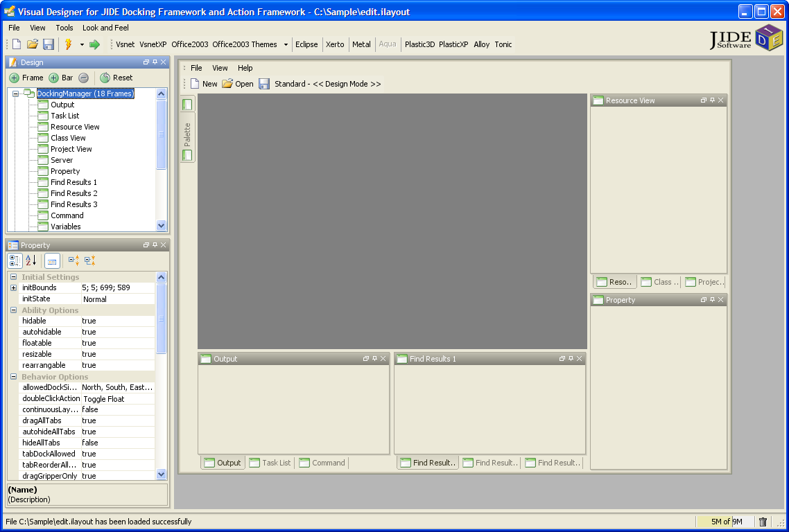
Task: Click the top autohide frame icon above Palette
Action: (x=187, y=105)
